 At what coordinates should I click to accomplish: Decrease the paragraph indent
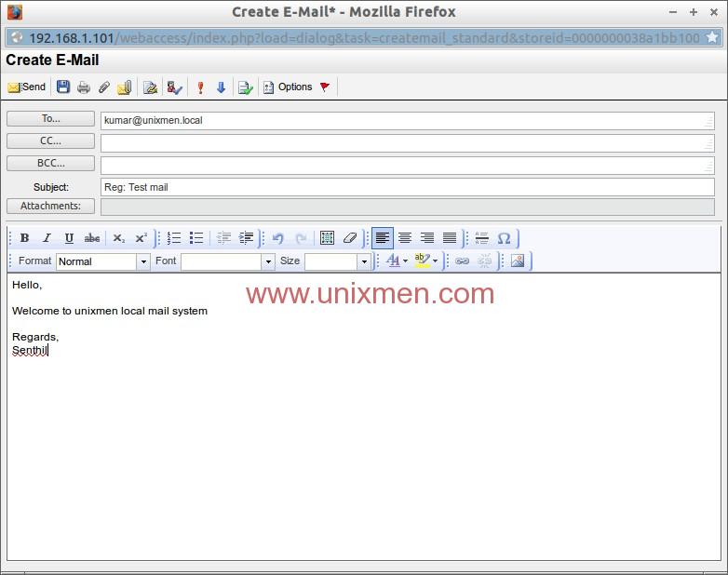tap(223, 238)
